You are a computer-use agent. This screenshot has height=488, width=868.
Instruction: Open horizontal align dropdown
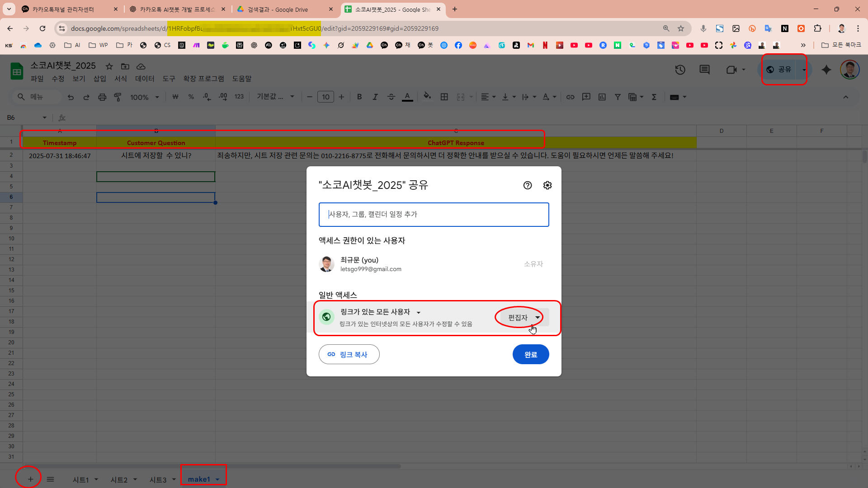488,97
